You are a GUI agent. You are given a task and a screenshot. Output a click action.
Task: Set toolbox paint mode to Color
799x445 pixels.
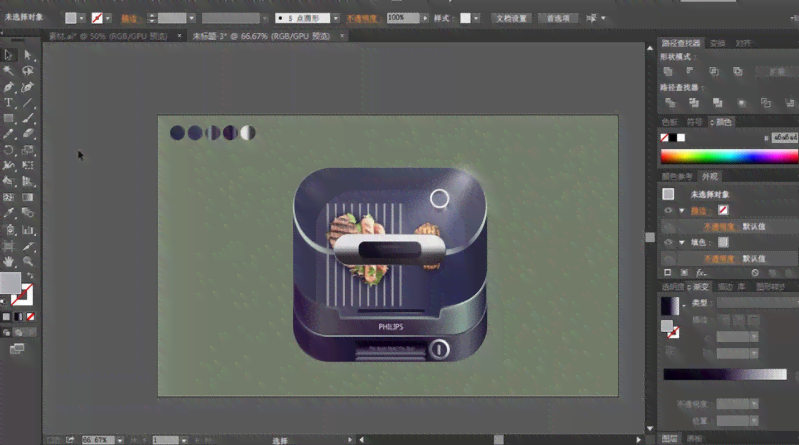coord(6,317)
